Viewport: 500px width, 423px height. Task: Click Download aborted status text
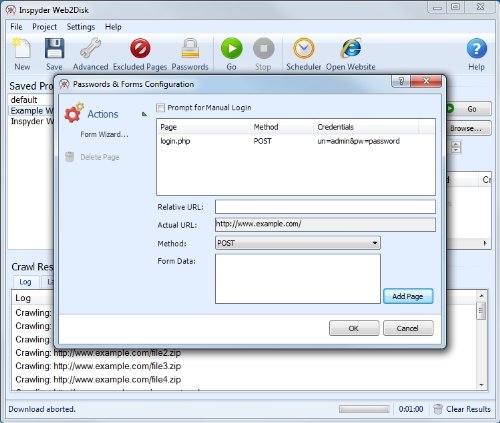coord(42,409)
